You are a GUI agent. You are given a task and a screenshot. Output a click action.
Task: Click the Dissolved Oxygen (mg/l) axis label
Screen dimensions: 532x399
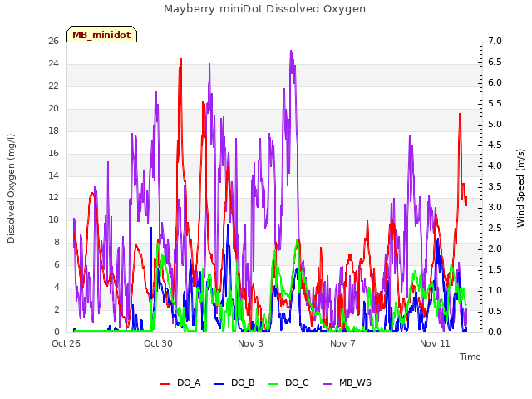[11, 189]
